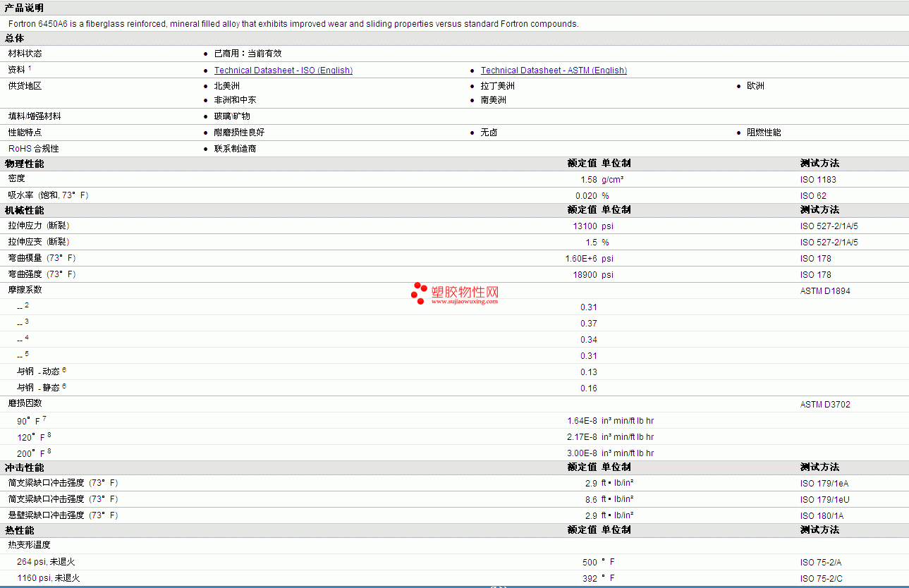909x588 pixels.
Task: Click water absorption value 0.020
Action: (x=586, y=196)
